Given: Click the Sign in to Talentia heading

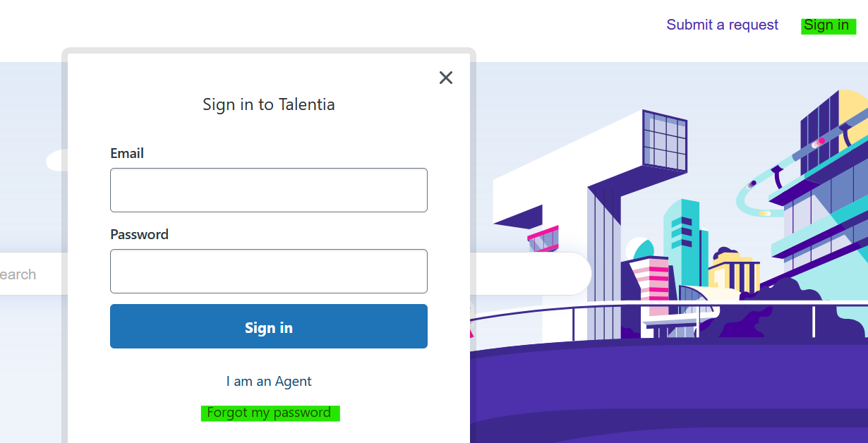Looking at the screenshot, I should (269, 104).
